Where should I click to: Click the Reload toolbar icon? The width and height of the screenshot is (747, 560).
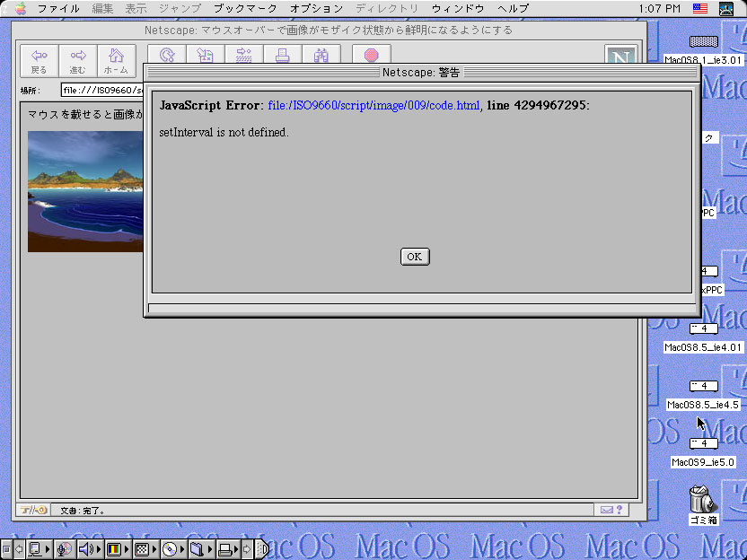167,56
